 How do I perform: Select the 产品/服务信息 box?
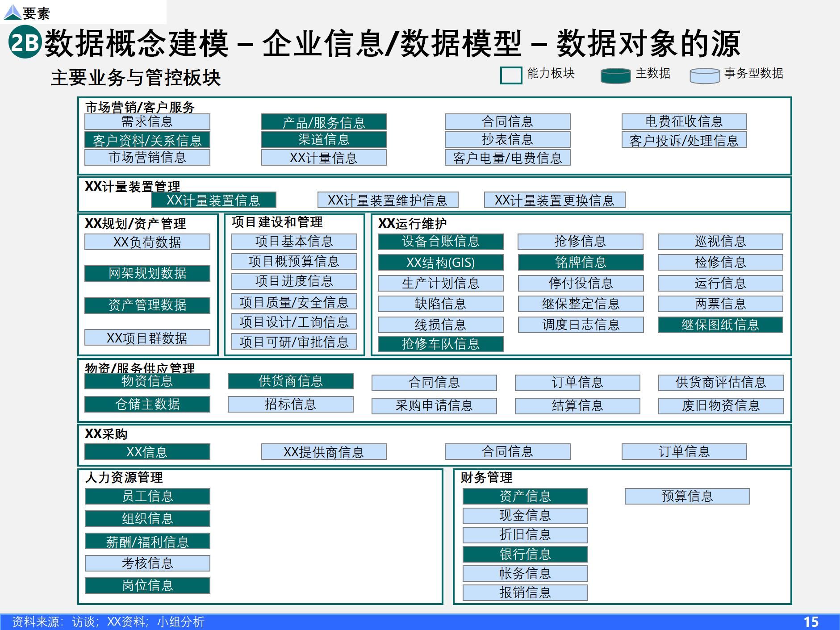click(x=324, y=122)
